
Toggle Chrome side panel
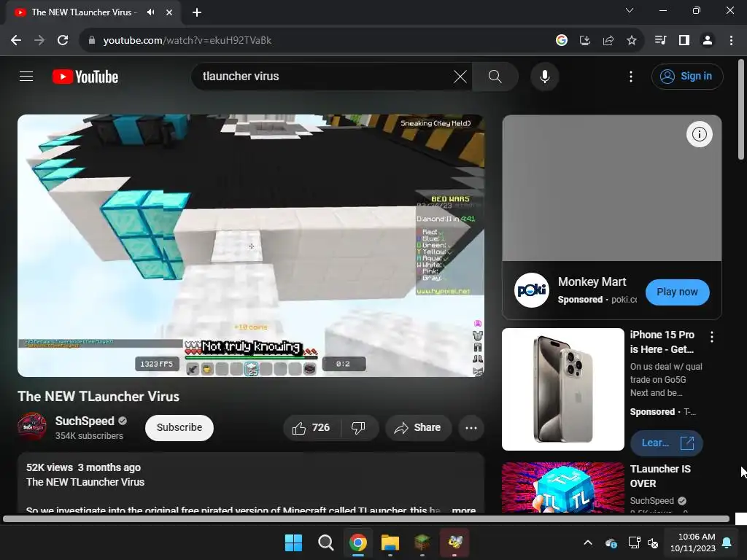pyautogui.click(x=684, y=41)
